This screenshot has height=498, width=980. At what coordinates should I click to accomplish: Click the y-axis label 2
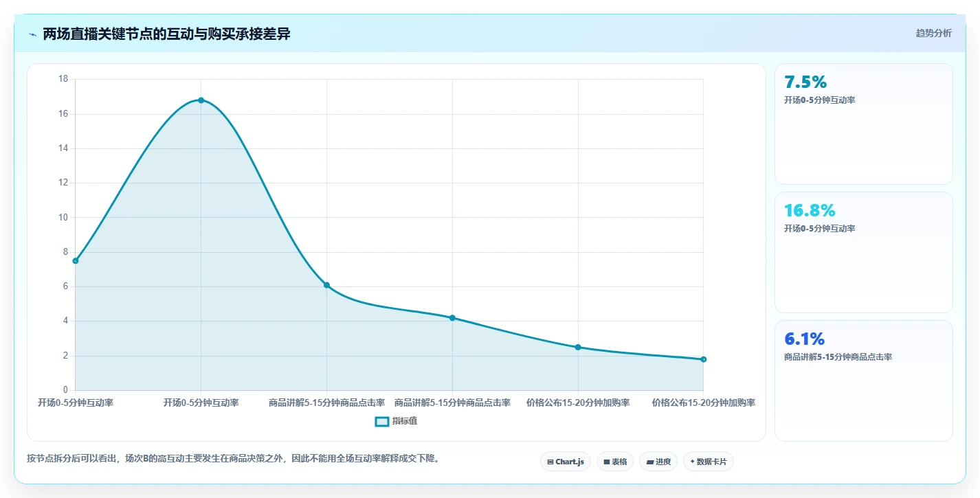coord(65,356)
